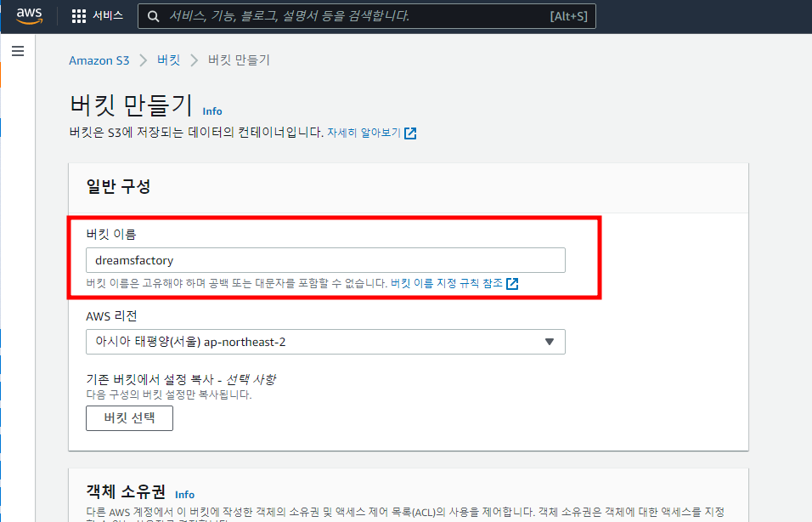
Task: Click 기존 버킷에서 설정 복사 label
Action: click(x=181, y=379)
